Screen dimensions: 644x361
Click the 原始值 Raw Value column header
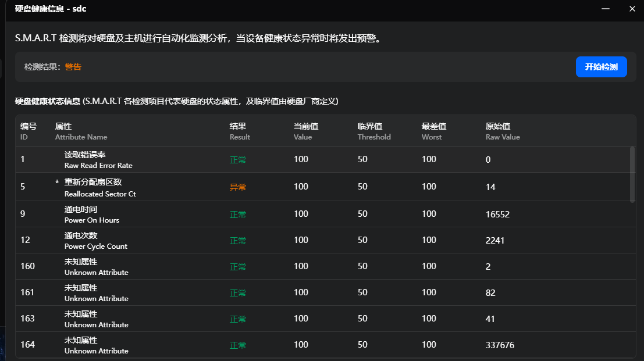coord(503,131)
